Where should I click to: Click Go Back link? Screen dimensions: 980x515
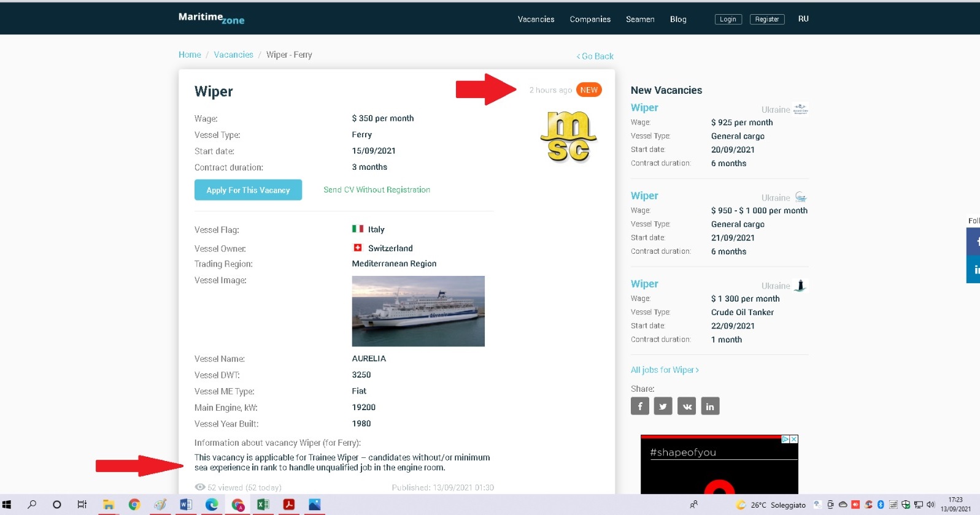tap(595, 56)
